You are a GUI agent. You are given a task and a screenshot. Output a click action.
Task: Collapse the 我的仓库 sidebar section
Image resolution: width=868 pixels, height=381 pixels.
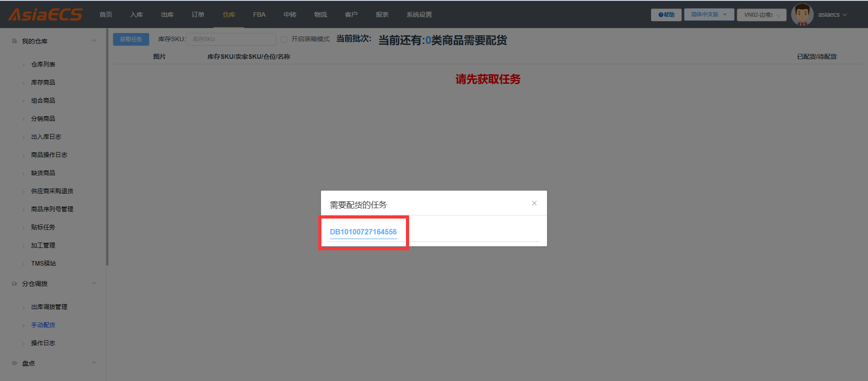coord(94,41)
